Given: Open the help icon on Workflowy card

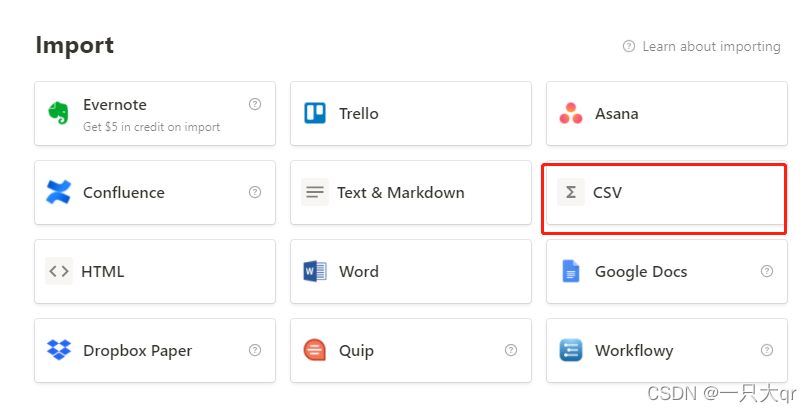Looking at the screenshot, I should click(767, 350).
